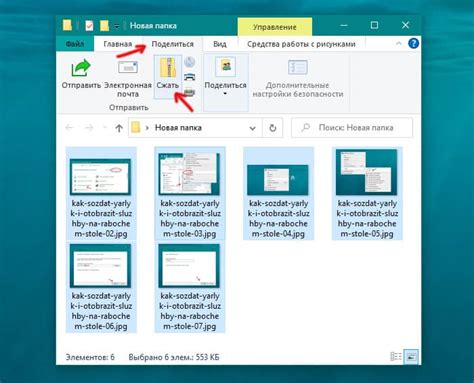Click the Сжать (Zip) icon
Screen dimensions: 474x383
168,68
